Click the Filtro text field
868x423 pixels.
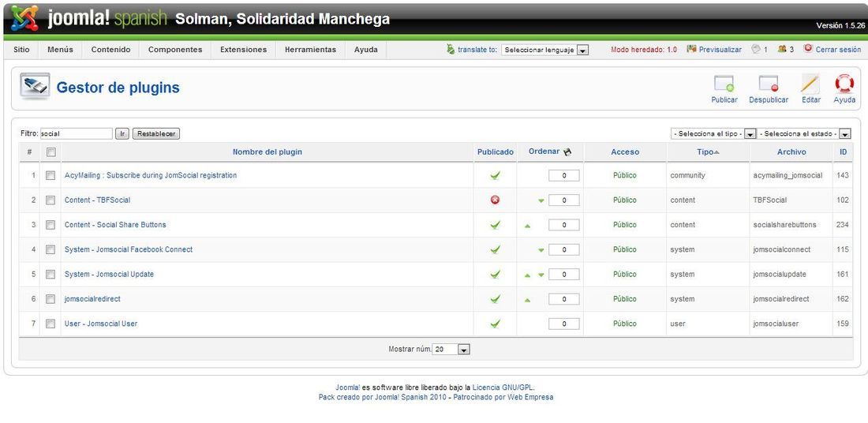point(77,134)
